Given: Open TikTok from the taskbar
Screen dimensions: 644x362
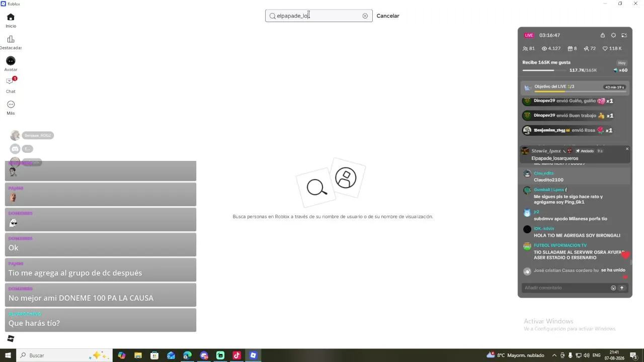Looking at the screenshot, I should (x=236, y=355).
